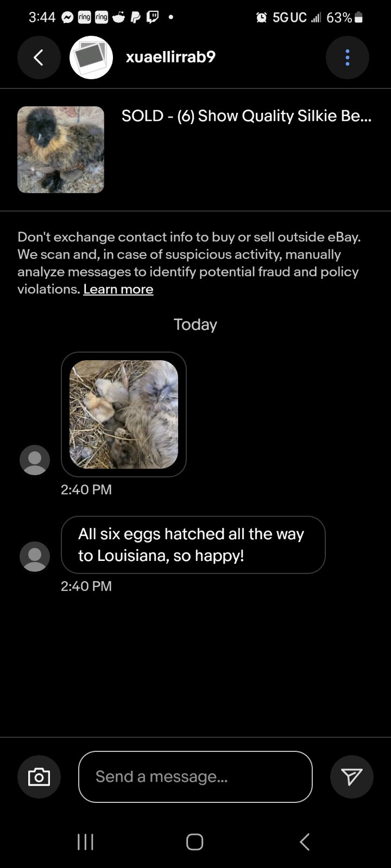Tap the sender avatar beside the text message
This screenshot has height=868, width=391.
35,557
